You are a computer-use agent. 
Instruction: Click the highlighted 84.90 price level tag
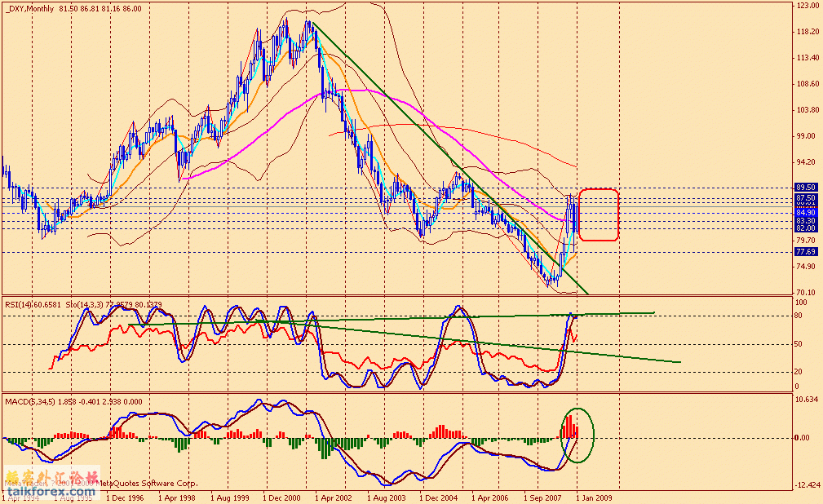pyautogui.click(x=806, y=213)
